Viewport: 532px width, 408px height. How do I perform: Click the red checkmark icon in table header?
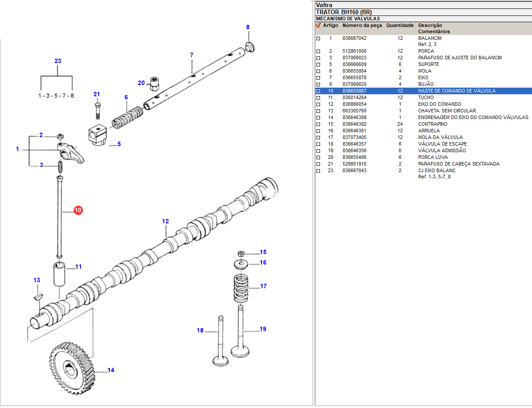pyautogui.click(x=318, y=26)
